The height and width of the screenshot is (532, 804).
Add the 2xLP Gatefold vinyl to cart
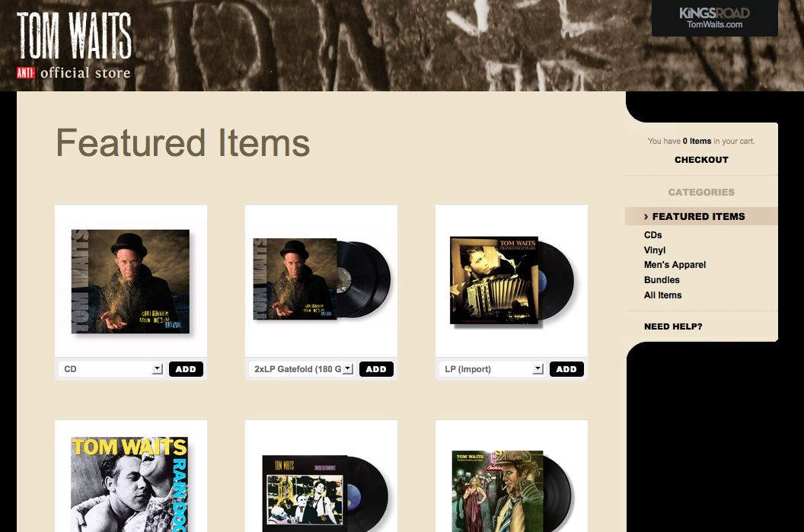[376, 369]
